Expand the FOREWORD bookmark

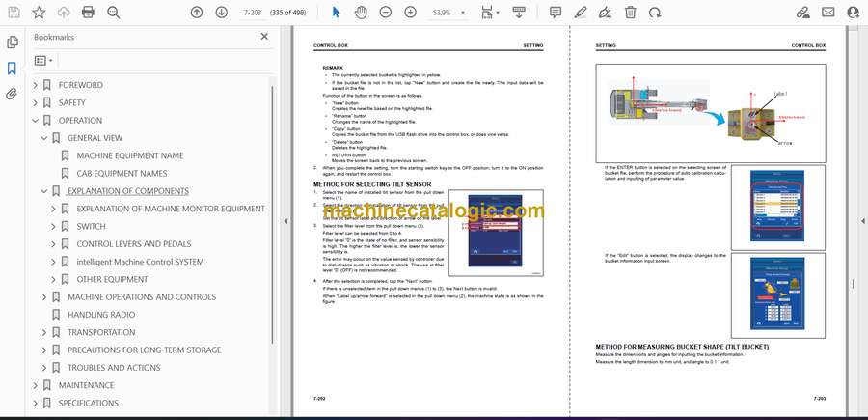tap(36, 85)
